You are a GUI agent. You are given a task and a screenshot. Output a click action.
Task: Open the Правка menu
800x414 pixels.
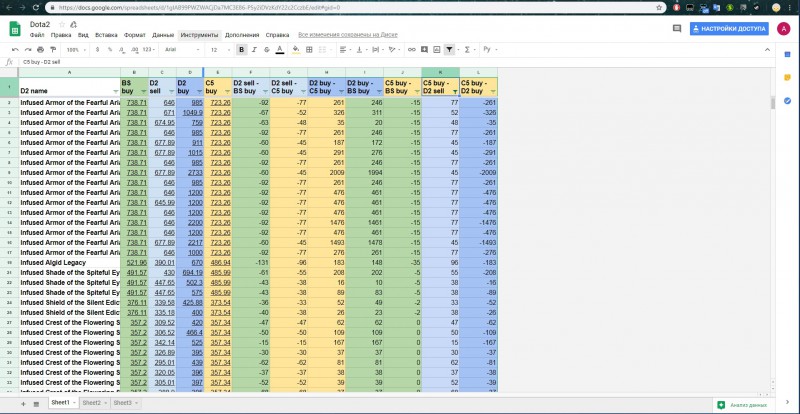click(61, 35)
